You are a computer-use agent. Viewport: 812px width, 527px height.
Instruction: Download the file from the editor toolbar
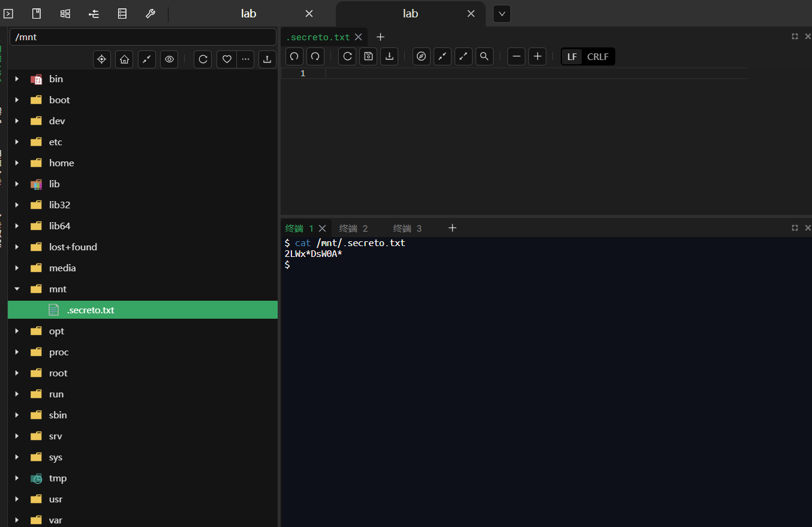(x=389, y=56)
